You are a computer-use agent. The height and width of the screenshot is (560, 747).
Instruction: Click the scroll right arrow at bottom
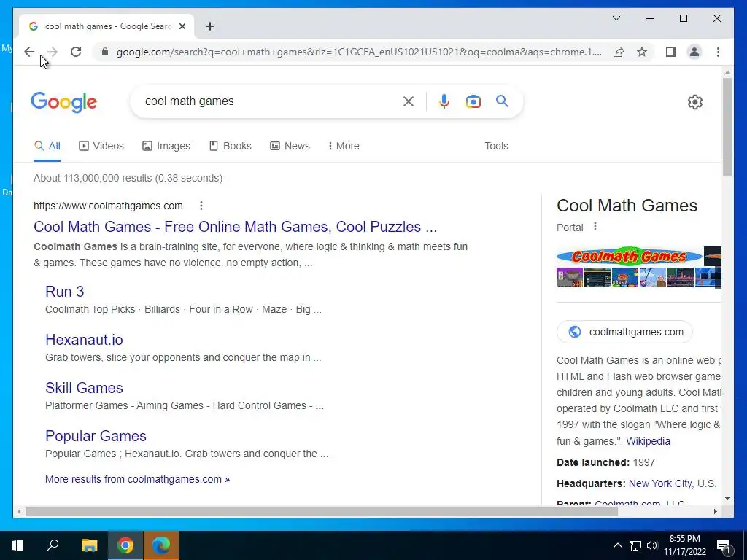pos(715,511)
